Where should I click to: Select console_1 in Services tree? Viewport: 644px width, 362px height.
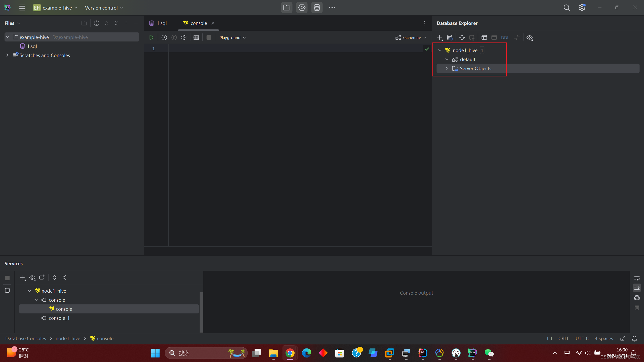coord(59,318)
